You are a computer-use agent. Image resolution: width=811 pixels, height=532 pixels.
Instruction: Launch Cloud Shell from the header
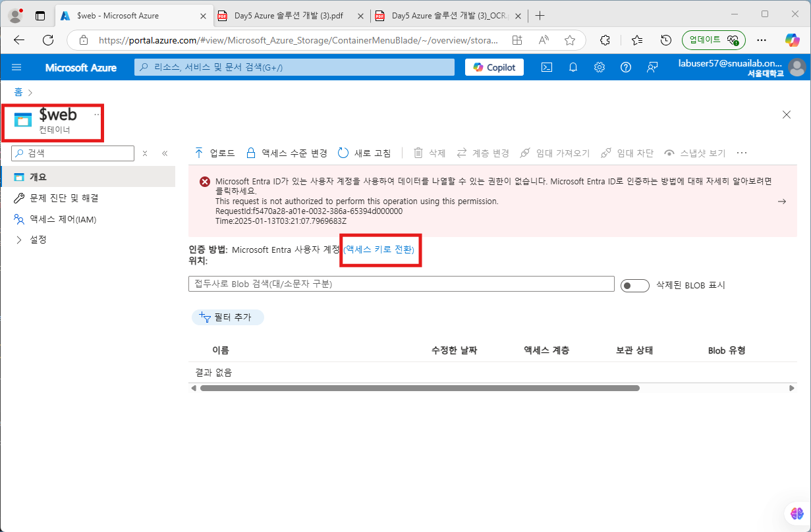point(546,67)
